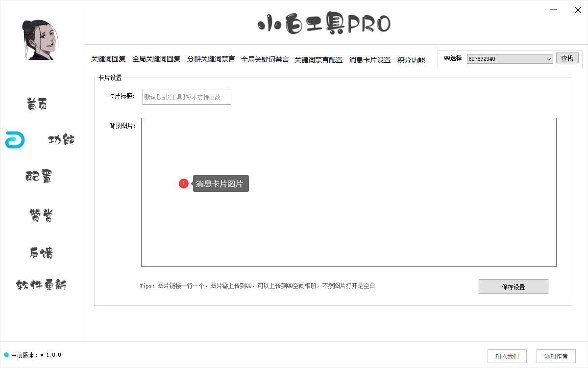Viewport: 588px width, 368px height.
Task: Click the 查找 button
Action: pos(567,58)
